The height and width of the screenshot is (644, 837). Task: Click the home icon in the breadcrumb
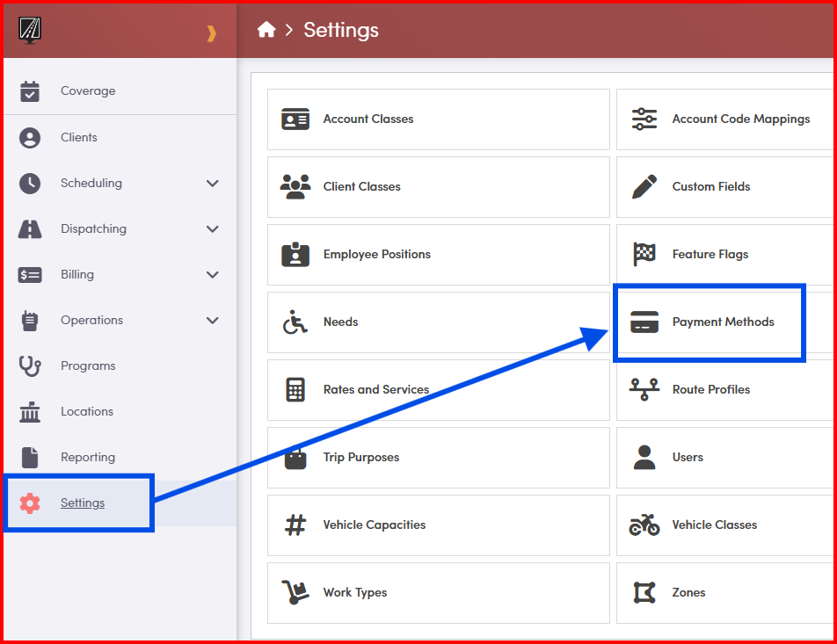pyautogui.click(x=266, y=30)
